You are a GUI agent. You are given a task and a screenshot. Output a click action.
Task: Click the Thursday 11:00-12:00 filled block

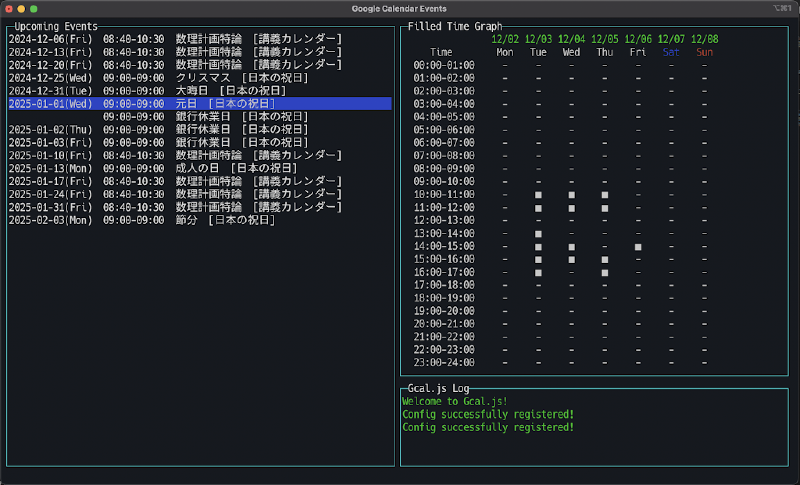[605, 208]
